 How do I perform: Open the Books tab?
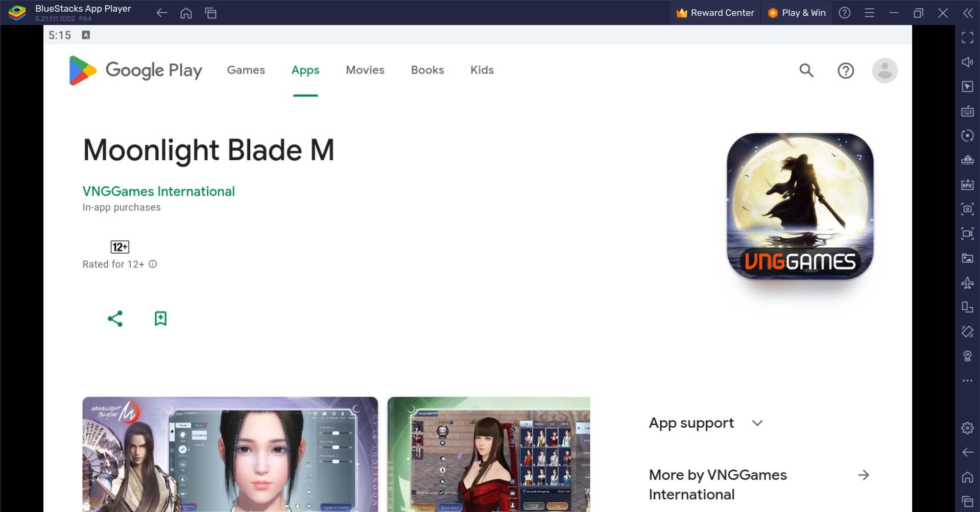click(x=427, y=70)
